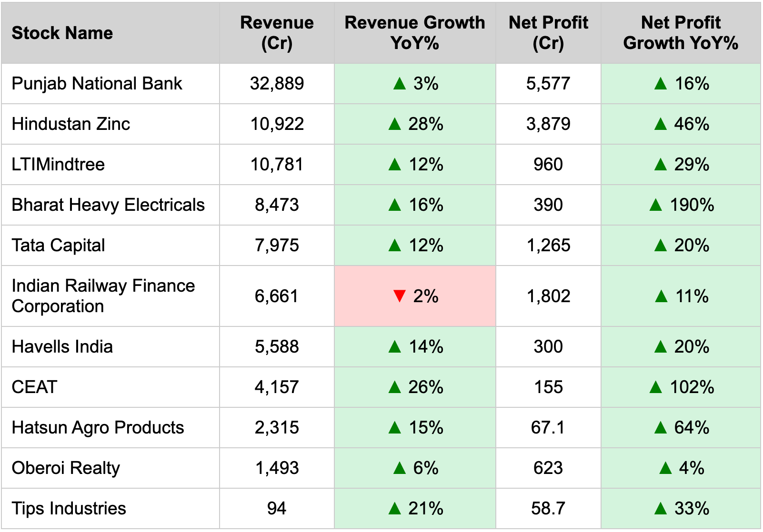This screenshot has width=763, height=532.
Task: Select Hindustan Zinc 28% revenue growth
Action: [x=415, y=124]
